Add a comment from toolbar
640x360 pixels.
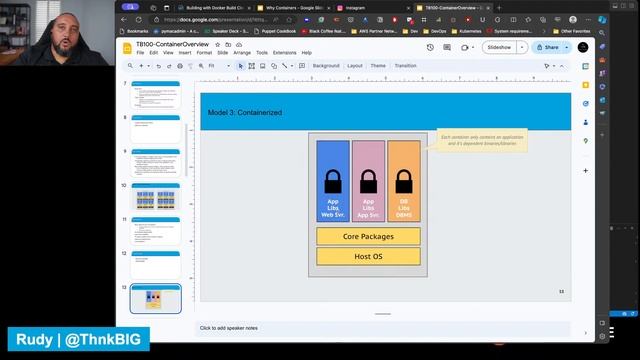click(x=302, y=66)
